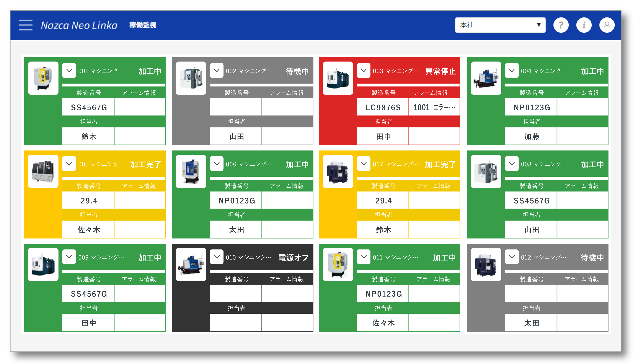Open the information icon
633x364 pixels.
tap(584, 25)
